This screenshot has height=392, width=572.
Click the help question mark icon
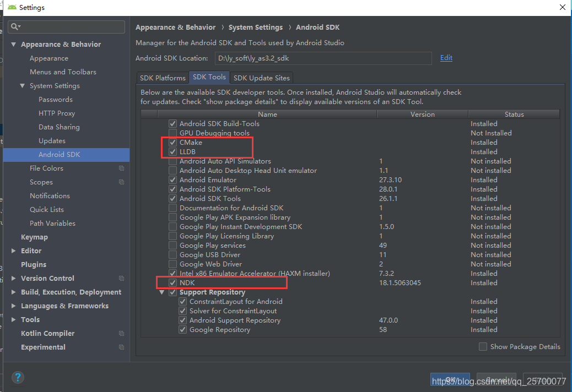coord(18,378)
